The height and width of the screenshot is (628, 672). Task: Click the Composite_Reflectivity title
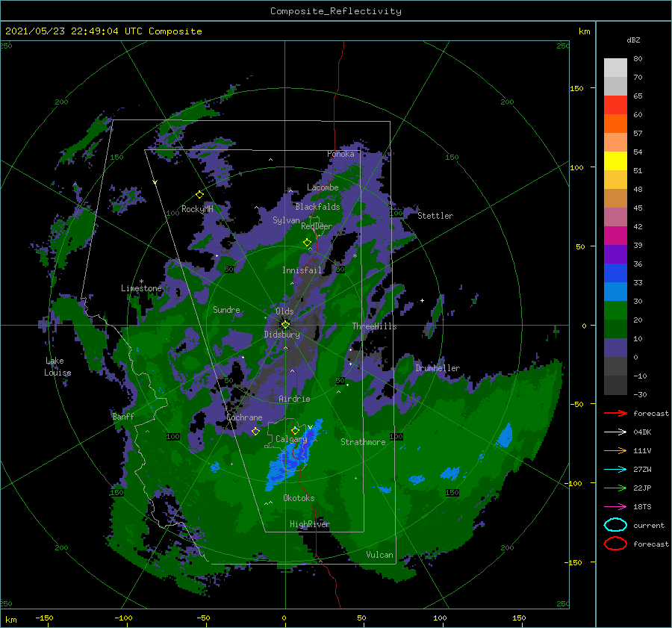(336, 11)
